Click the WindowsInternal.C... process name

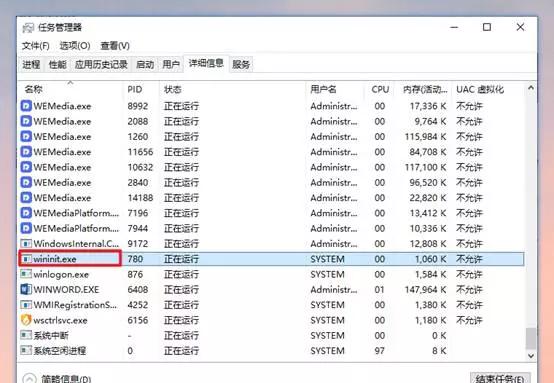tap(76, 244)
